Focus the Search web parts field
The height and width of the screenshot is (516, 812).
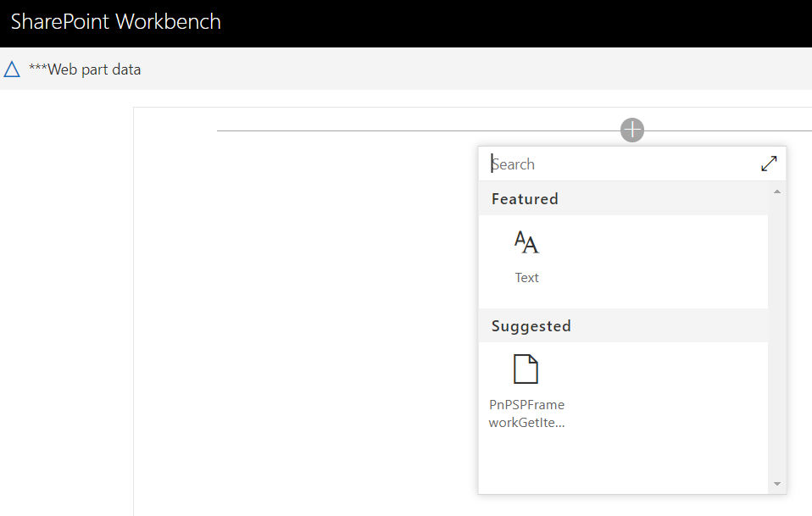(x=619, y=164)
